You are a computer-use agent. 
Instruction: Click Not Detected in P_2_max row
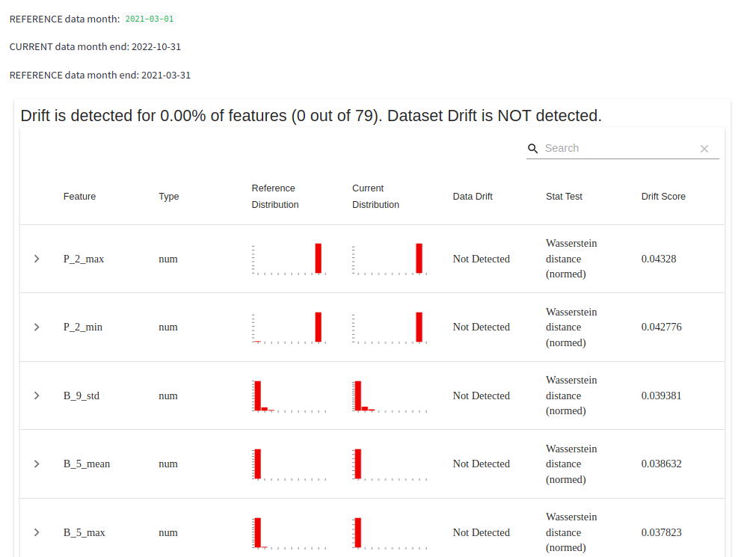click(x=481, y=259)
